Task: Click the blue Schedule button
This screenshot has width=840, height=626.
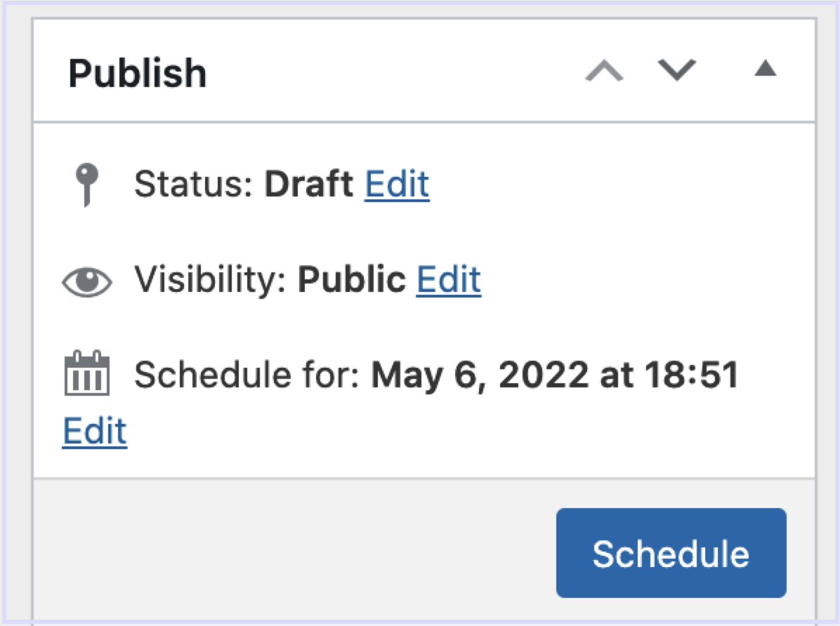Action: (x=671, y=552)
